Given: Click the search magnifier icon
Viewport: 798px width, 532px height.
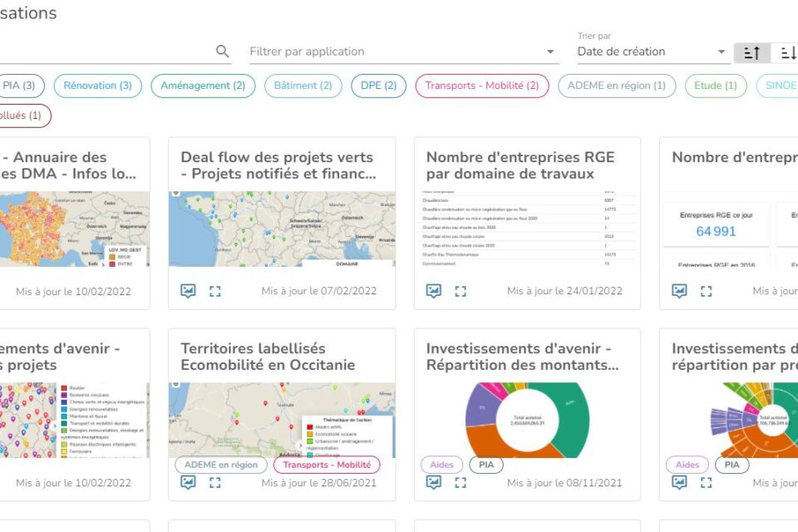Looking at the screenshot, I should pyautogui.click(x=222, y=52).
